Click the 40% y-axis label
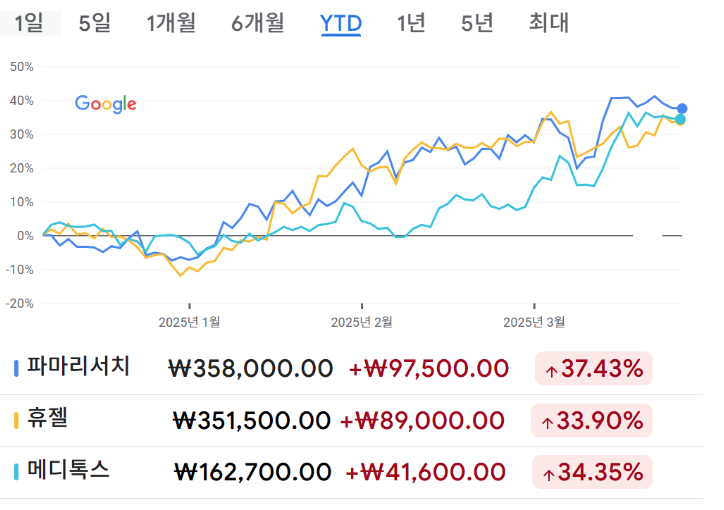 pyautogui.click(x=22, y=101)
